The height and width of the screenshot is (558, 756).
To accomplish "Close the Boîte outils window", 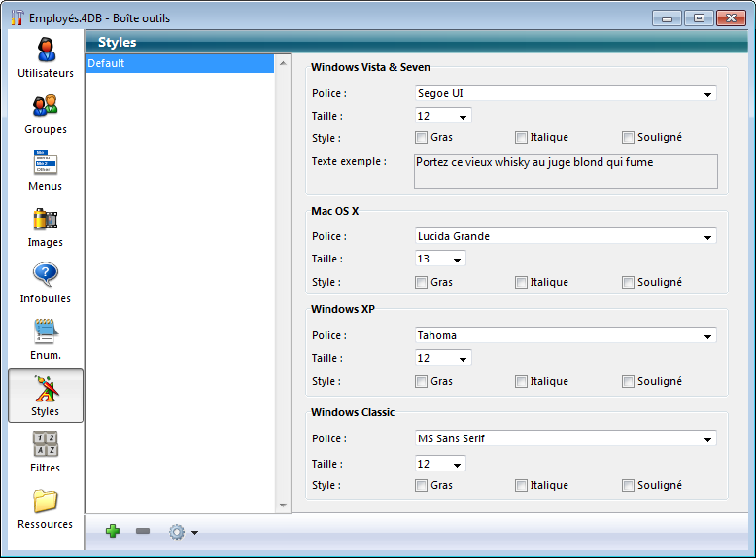I will (x=731, y=18).
